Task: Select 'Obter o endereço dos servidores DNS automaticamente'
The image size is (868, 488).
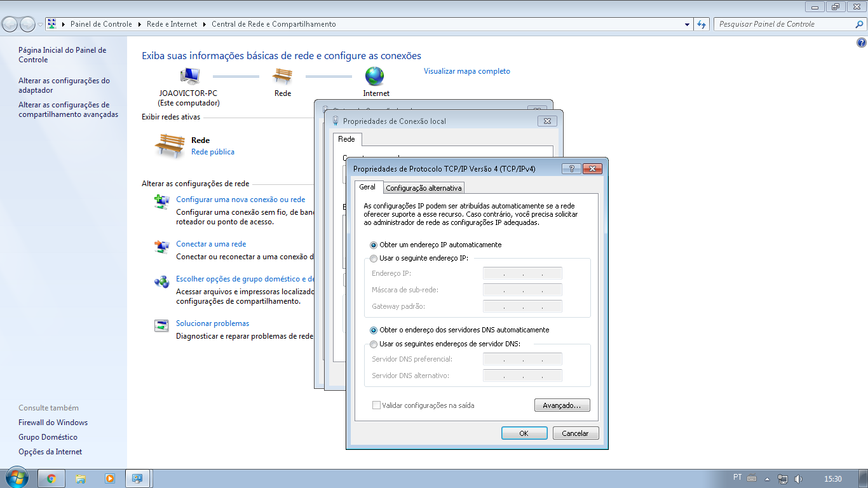Action: click(374, 330)
